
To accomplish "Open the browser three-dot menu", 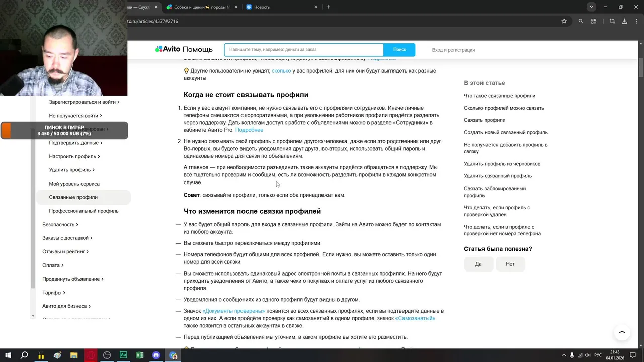I will coord(636,21).
